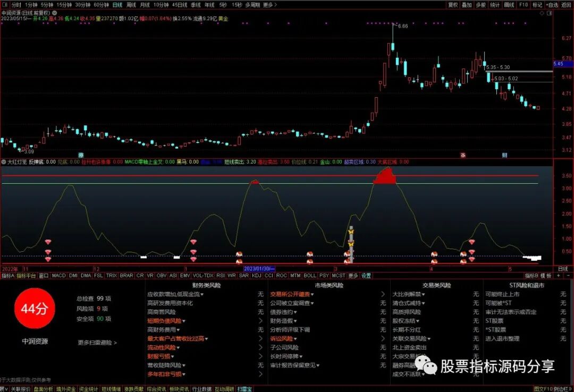
Task: Click the 叠加 overlay button
Action: [467, 5]
